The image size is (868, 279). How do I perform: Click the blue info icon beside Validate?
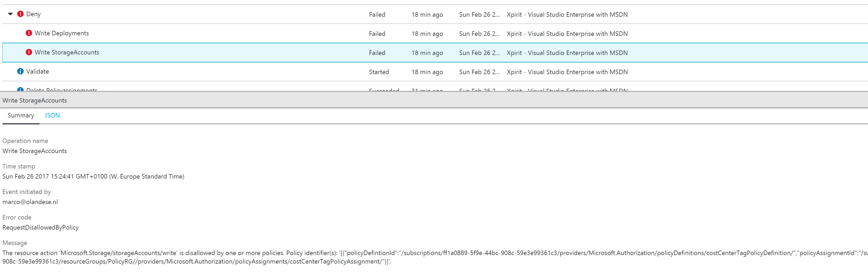click(x=20, y=71)
